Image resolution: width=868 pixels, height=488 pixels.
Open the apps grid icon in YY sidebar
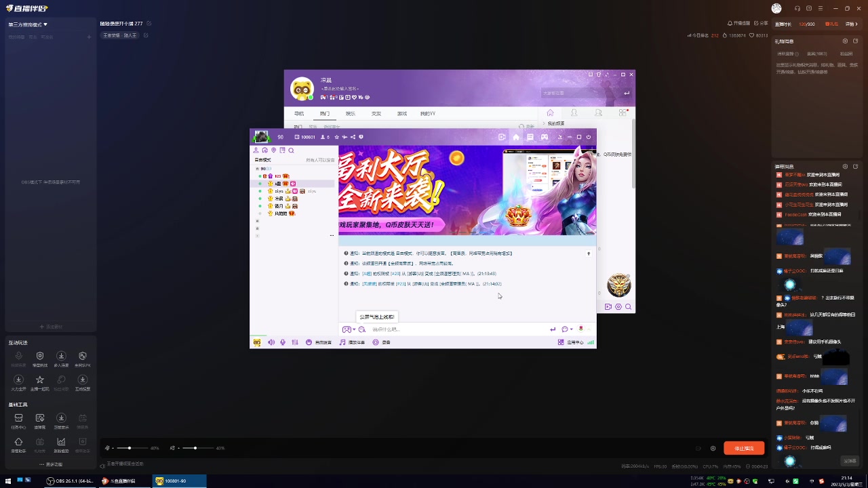(x=623, y=113)
